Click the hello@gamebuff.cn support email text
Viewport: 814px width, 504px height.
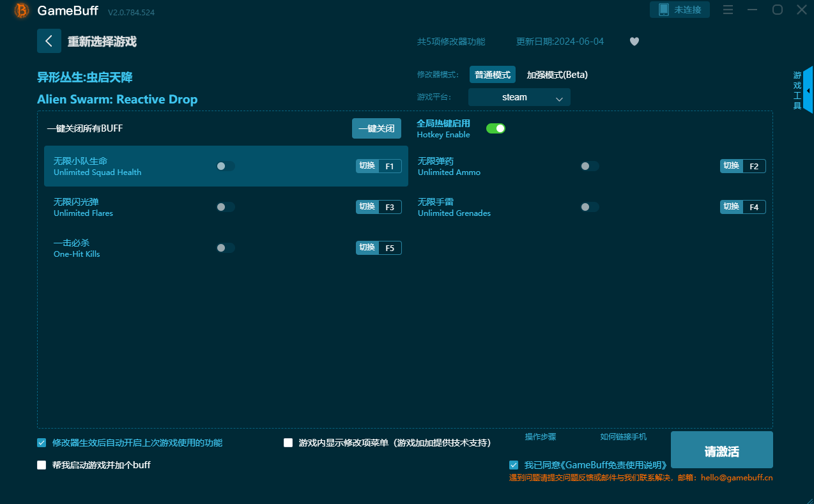[737, 478]
